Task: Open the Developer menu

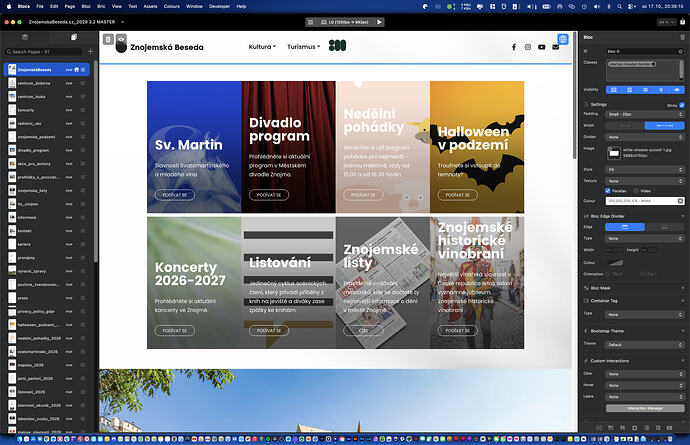Action: click(x=219, y=7)
